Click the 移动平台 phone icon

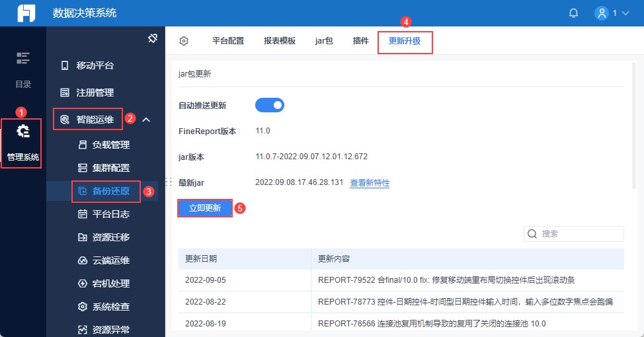(x=65, y=65)
